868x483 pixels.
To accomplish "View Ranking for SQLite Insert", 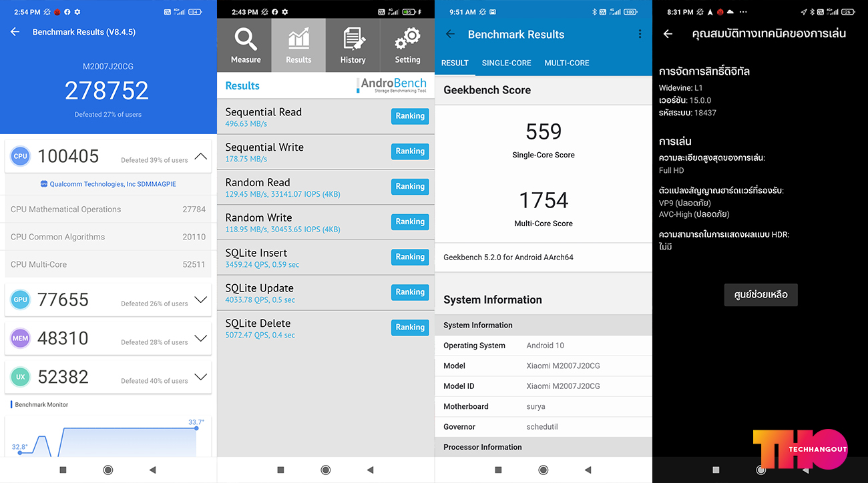I will [x=410, y=257].
